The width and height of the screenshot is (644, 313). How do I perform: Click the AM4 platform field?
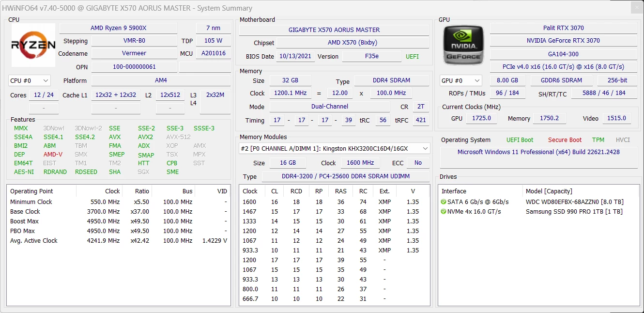161,80
